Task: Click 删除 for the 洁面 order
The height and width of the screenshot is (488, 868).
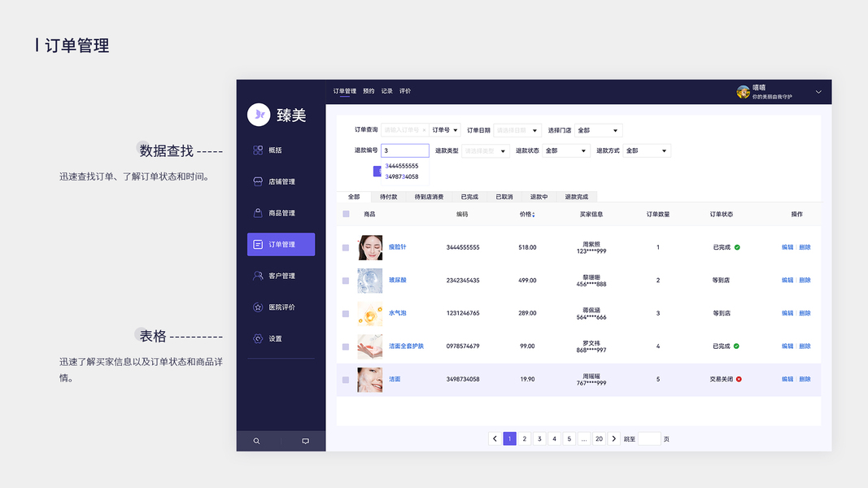Action: click(x=805, y=379)
